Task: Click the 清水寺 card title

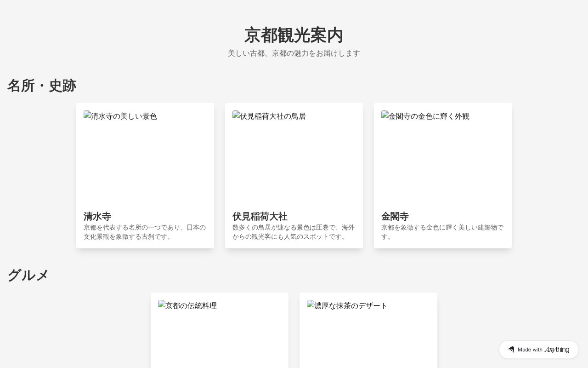Action: pyautogui.click(x=97, y=216)
